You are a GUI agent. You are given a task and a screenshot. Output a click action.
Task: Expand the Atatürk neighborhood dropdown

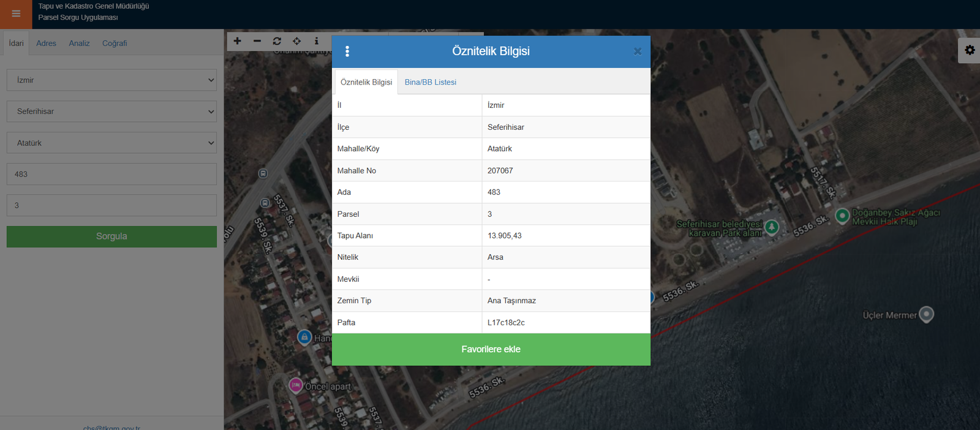point(111,143)
